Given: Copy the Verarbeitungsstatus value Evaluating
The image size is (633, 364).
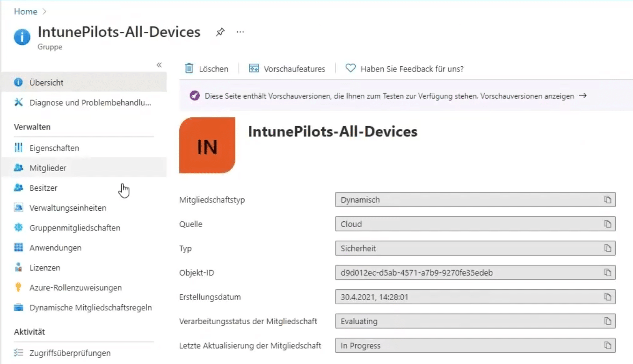Looking at the screenshot, I should [607, 321].
